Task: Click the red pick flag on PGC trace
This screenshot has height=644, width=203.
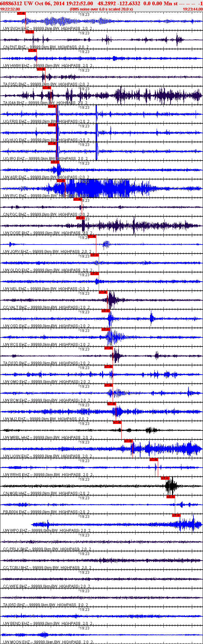Action: [x=78, y=199]
